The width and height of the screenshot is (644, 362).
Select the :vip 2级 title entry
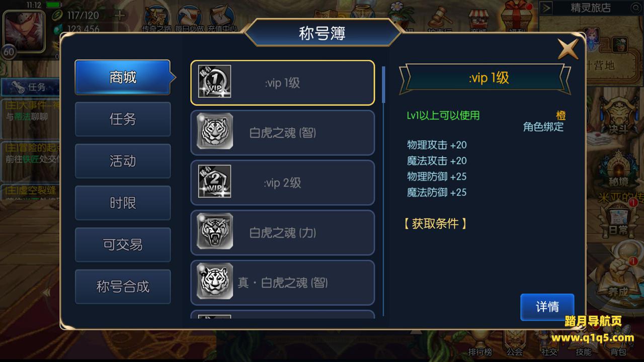click(x=282, y=183)
